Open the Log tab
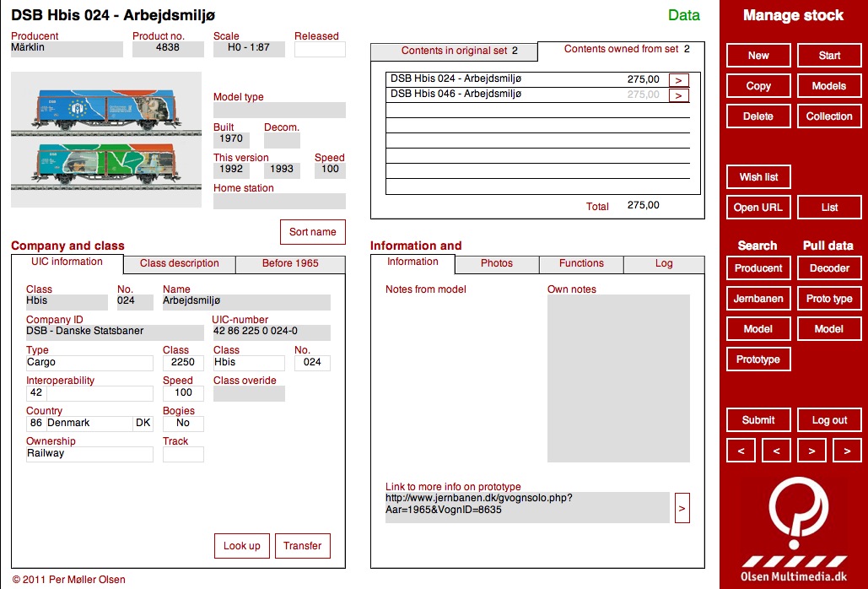 coord(664,264)
